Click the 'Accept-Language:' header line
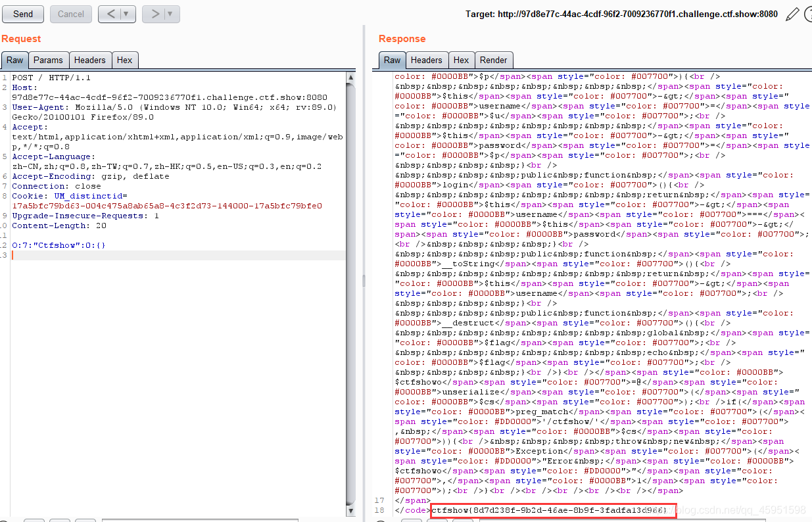The width and height of the screenshot is (812, 522). point(53,156)
